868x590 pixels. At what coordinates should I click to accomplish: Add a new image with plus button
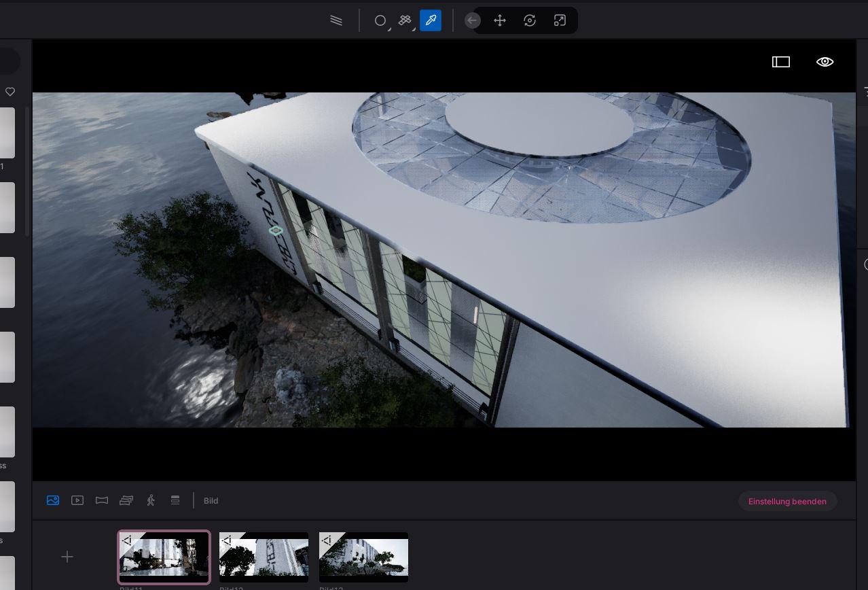[67, 557]
